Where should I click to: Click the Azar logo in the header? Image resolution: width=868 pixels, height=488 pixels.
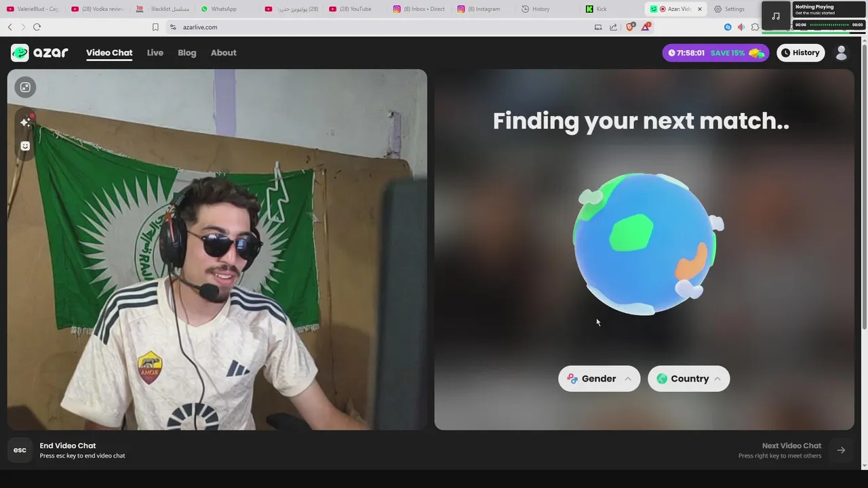coord(39,53)
